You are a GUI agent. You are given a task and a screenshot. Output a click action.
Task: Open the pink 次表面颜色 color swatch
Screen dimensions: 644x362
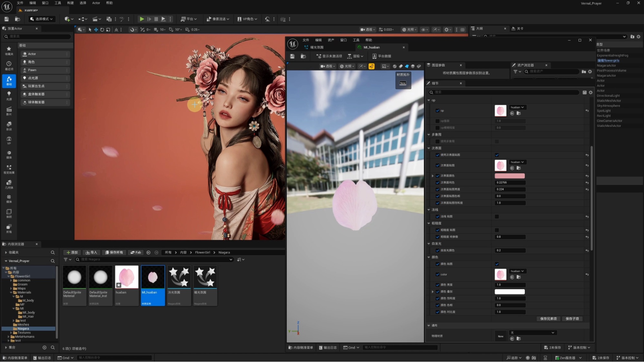(x=510, y=176)
